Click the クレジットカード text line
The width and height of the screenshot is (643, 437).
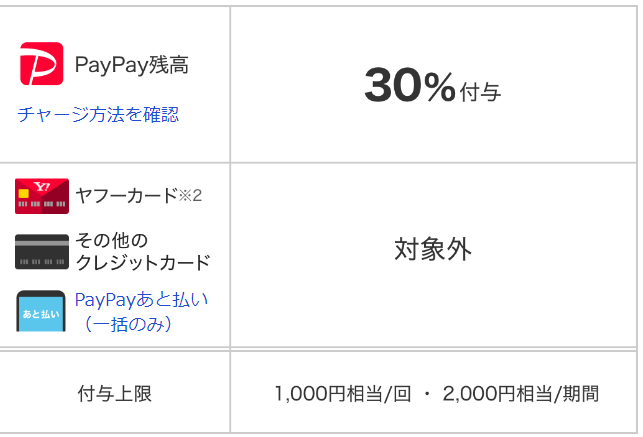click(143, 262)
